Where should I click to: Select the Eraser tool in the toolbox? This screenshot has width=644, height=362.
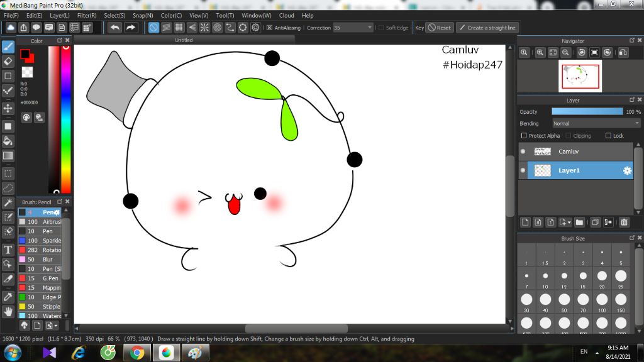[x=8, y=61]
